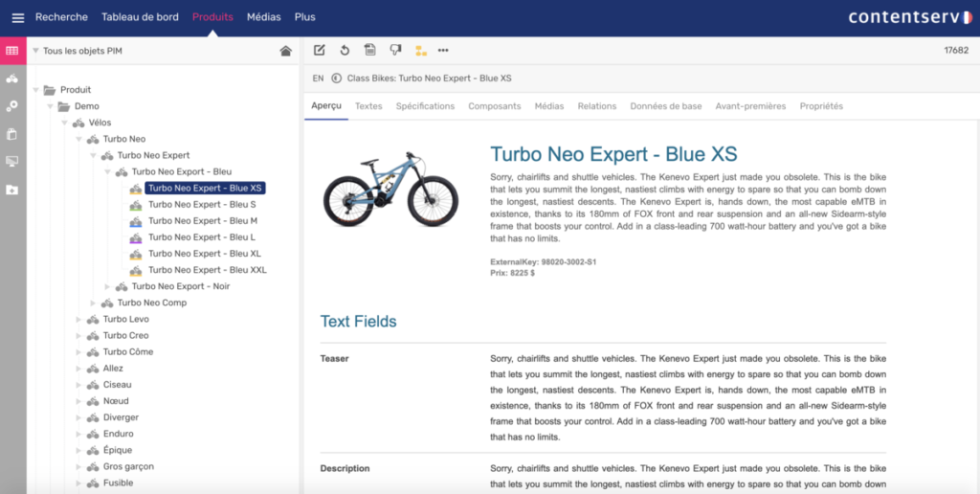
Task: Click the thumbs-down icon in toolbar
Action: (x=395, y=51)
